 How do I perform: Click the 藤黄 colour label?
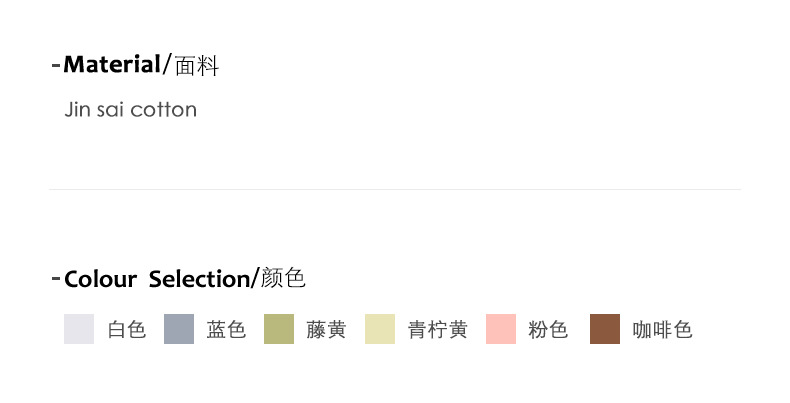(x=326, y=330)
